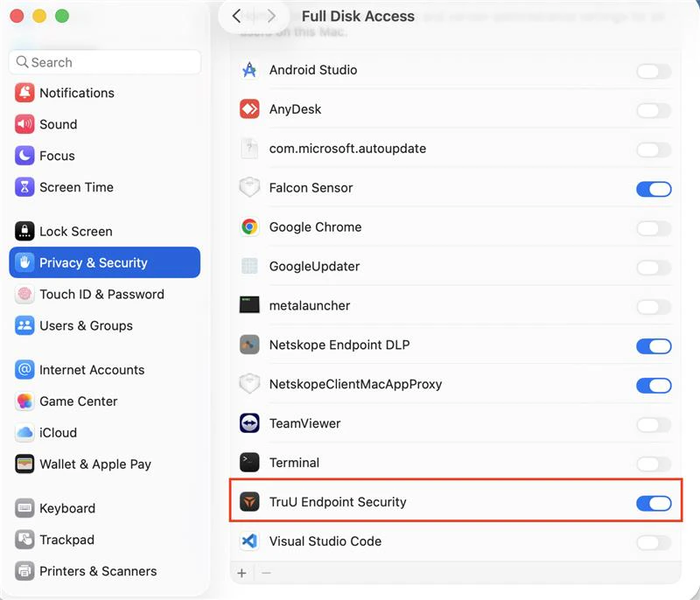
Task: Click the NetskopeClientMacAppProxy shield icon
Action: click(249, 384)
